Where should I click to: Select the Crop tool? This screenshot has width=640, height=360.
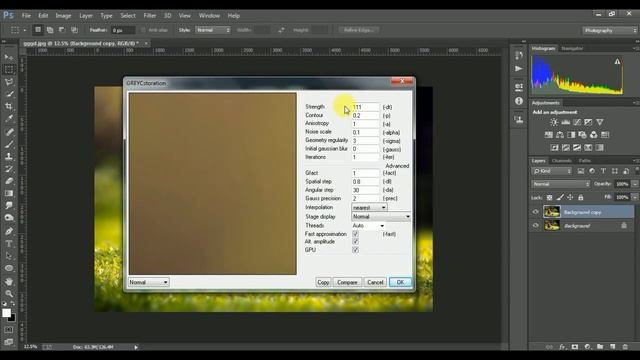[x=9, y=107]
